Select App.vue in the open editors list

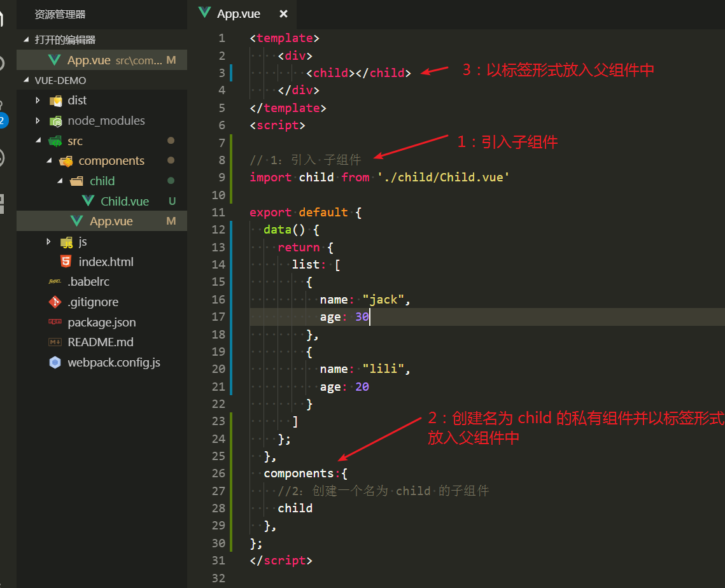click(88, 60)
